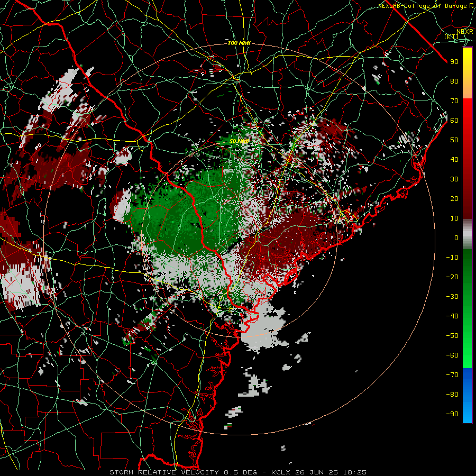Pick the green segment of the color bar

pyautogui.click(x=467, y=309)
